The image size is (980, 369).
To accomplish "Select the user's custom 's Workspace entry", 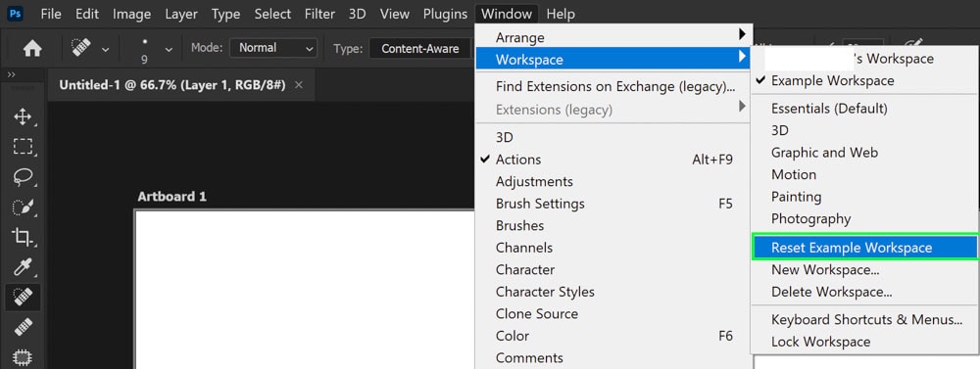I will [x=865, y=59].
